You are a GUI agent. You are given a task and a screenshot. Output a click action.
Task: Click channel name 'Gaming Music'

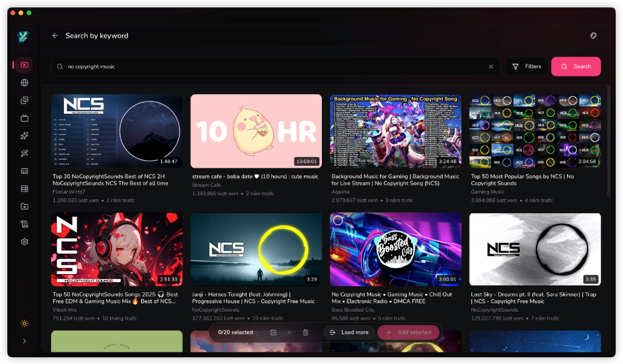click(487, 192)
